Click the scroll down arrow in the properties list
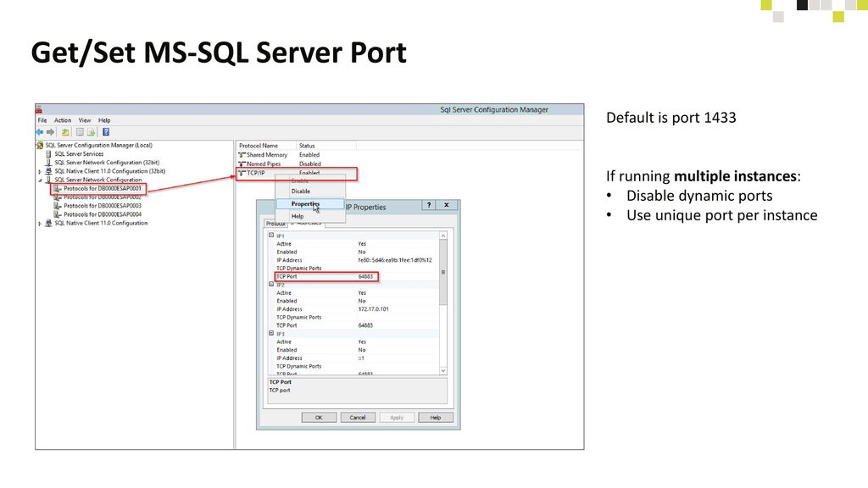868x488 pixels. pyautogui.click(x=442, y=371)
